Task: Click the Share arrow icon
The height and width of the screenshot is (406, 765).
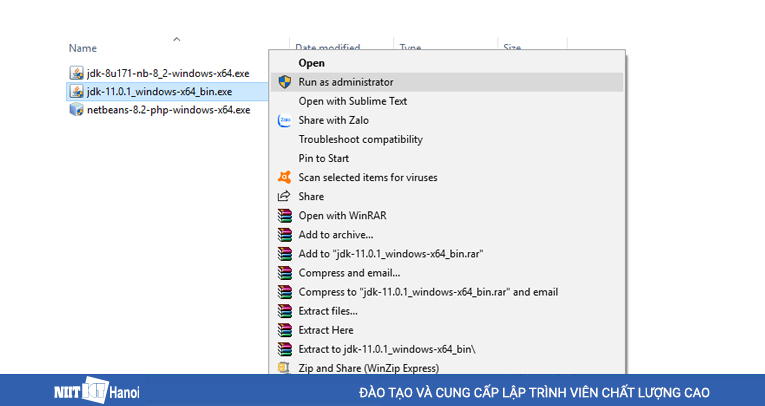Action: [x=284, y=197]
